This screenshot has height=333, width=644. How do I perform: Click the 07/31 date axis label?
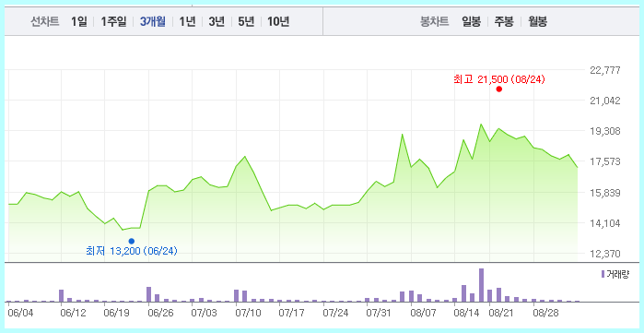[x=379, y=314]
